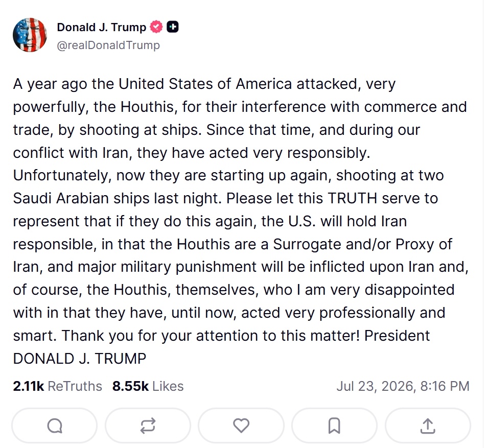
Task: Open the share upload-arrow icon
Action: coord(428,426)
